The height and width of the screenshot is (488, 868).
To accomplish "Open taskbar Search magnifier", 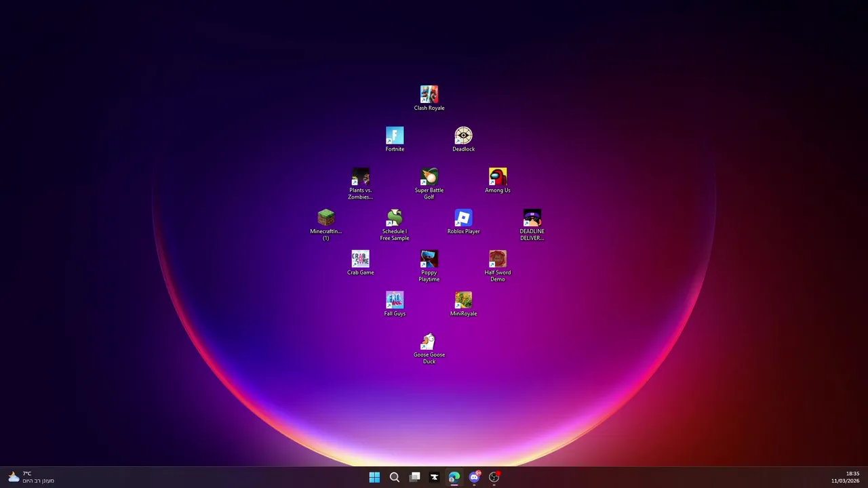I will point(395,477).
